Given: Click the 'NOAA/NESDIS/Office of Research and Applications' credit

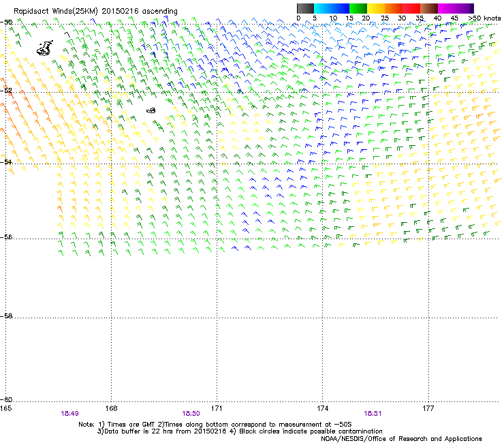Looking at the screenshot, I should pos(401,439).
